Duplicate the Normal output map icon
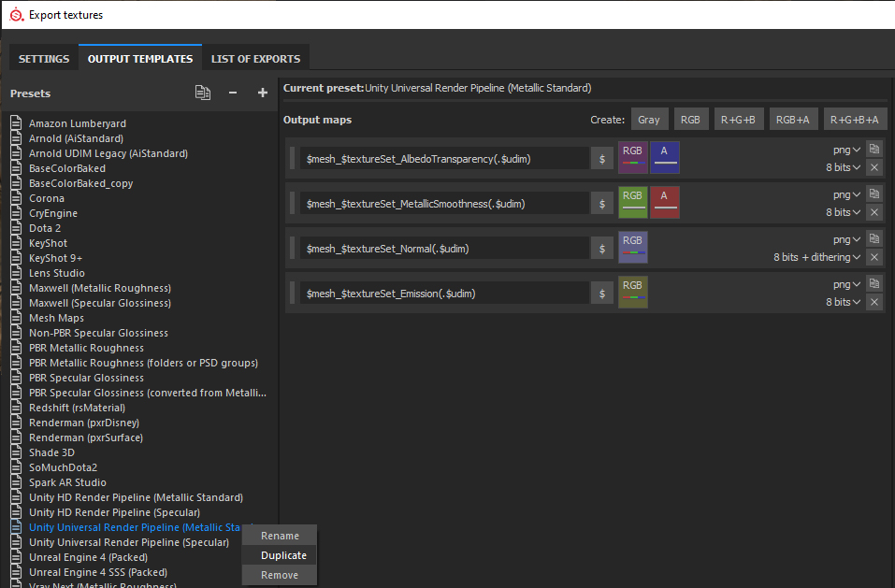 pyautogui.click(x=873, y=239)
